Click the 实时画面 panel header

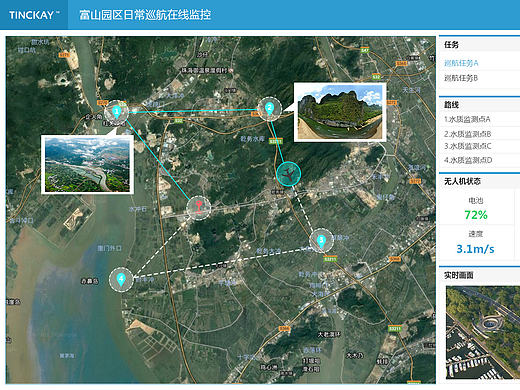479,275
